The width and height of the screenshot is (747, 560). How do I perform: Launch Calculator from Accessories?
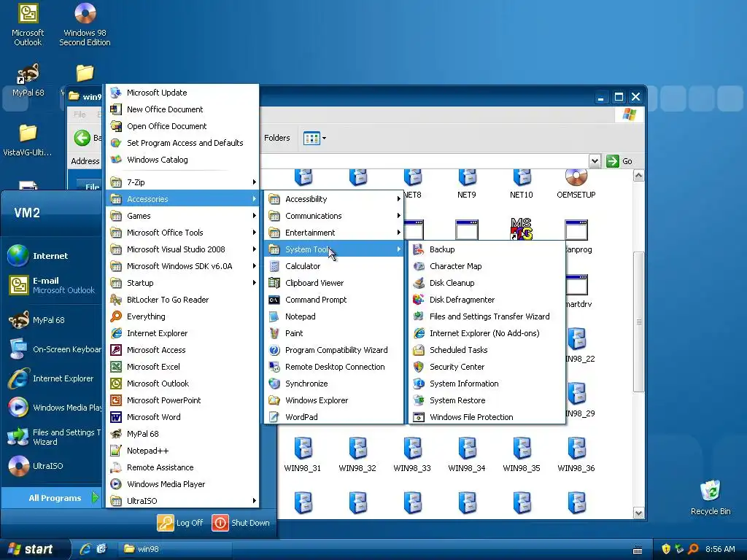(x=334, y=266)
